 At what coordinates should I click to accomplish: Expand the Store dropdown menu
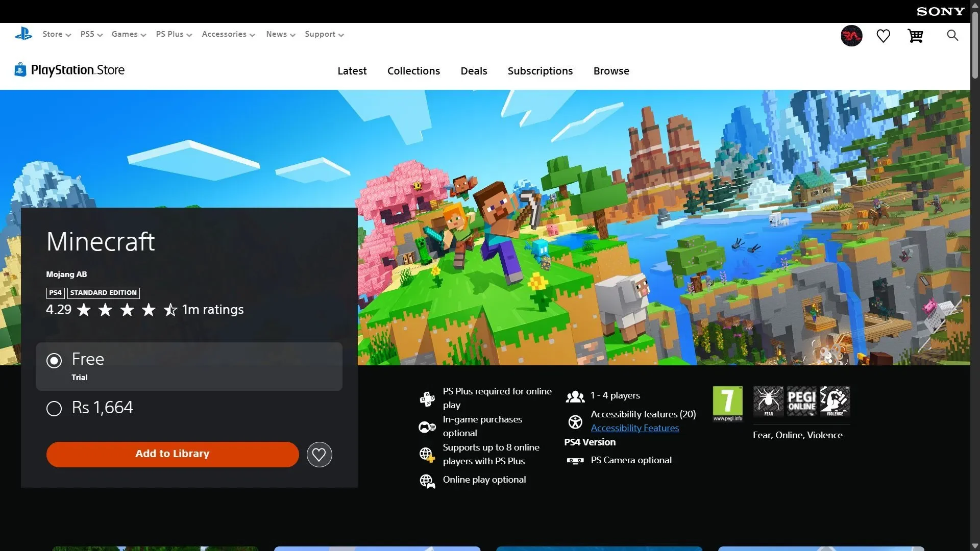tap(57, 34)
